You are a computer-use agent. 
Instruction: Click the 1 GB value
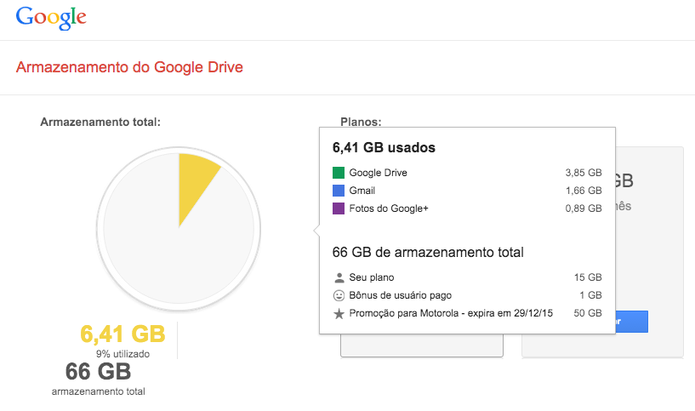coord(590,295)
